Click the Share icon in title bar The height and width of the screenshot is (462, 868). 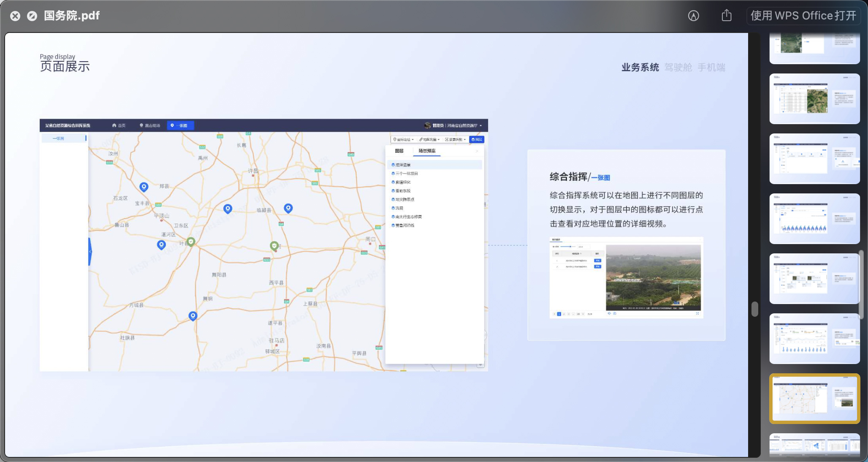[727, 15]
